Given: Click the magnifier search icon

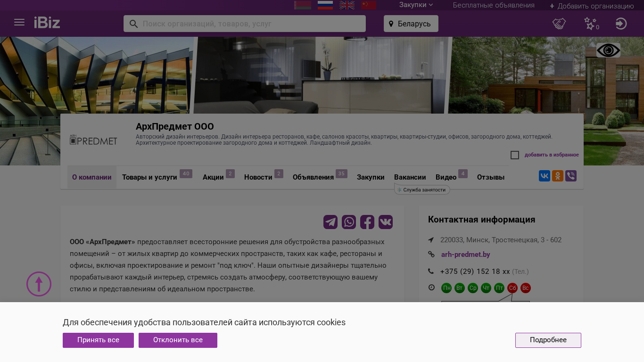Looking at the screenshot, I should [133, 24].
